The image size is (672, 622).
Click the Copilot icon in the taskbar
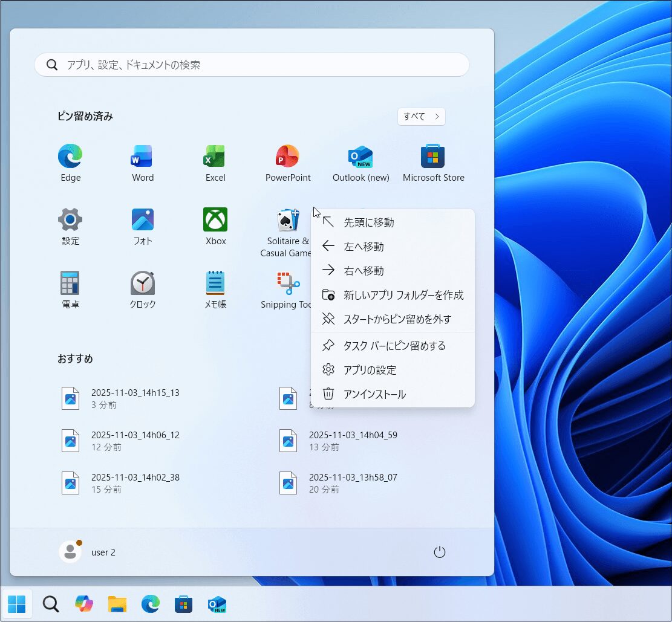coord(84,604)
